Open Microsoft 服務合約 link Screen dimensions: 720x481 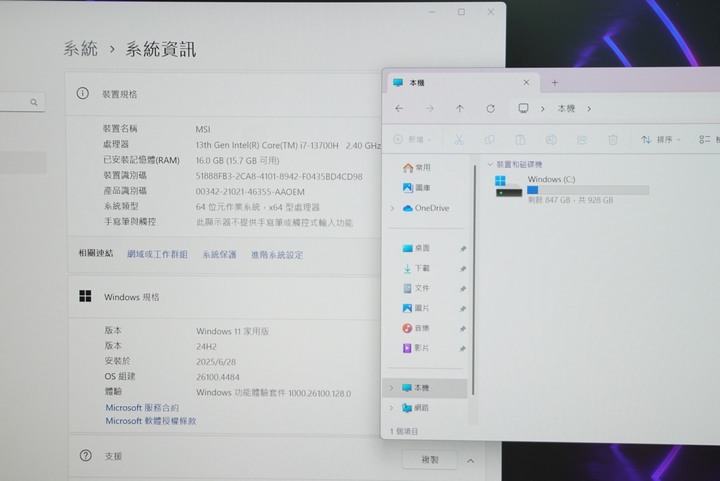pos(142,408)
